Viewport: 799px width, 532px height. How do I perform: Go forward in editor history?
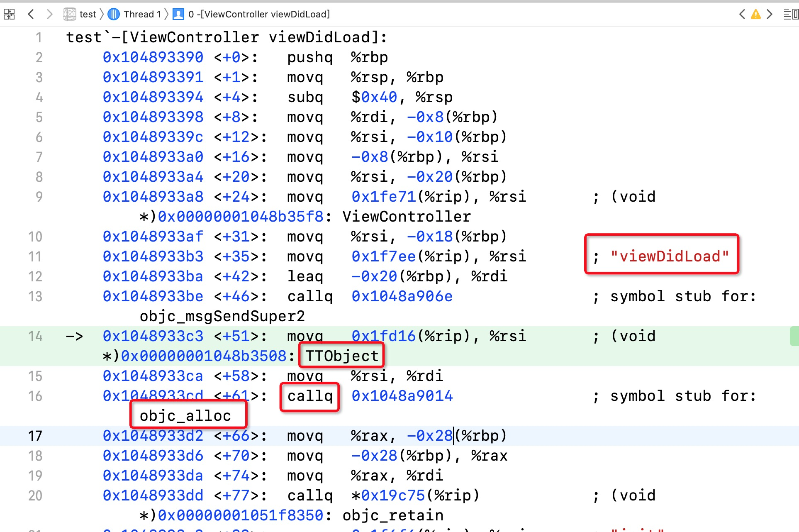[x=50, y=14]
